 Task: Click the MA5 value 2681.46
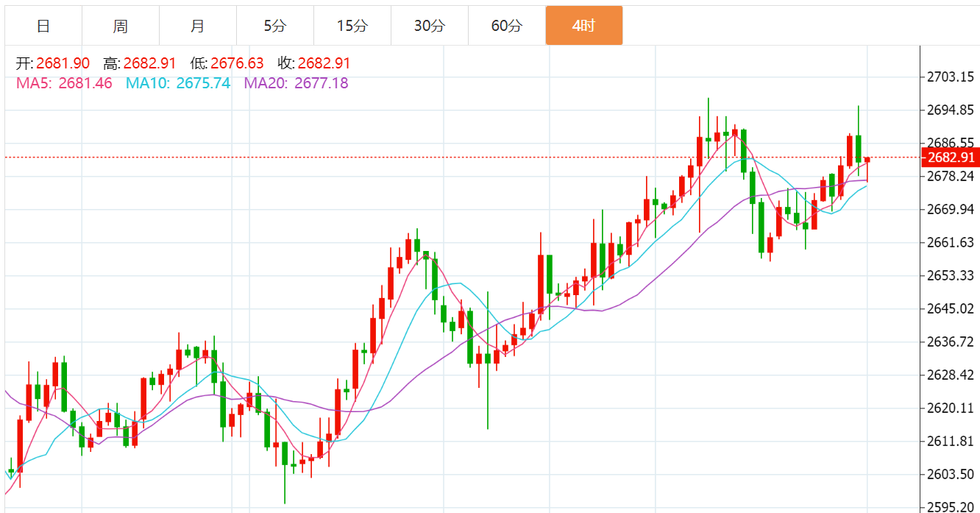(85, 83)
